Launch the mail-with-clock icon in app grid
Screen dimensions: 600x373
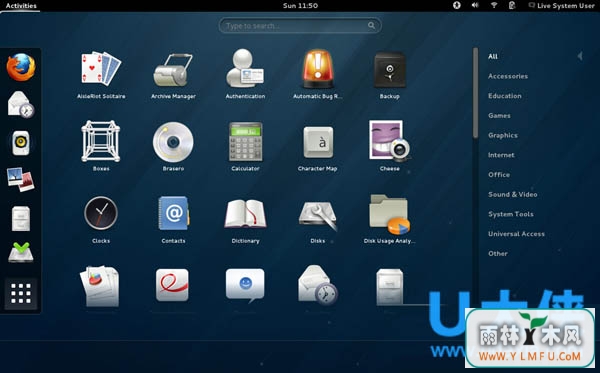point(318,285)
